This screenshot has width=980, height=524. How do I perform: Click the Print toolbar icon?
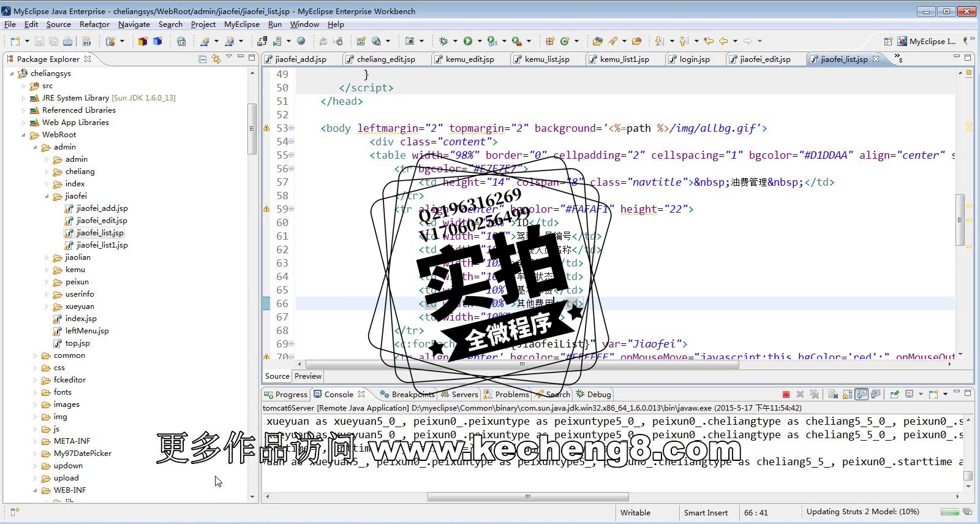(68, 41)
